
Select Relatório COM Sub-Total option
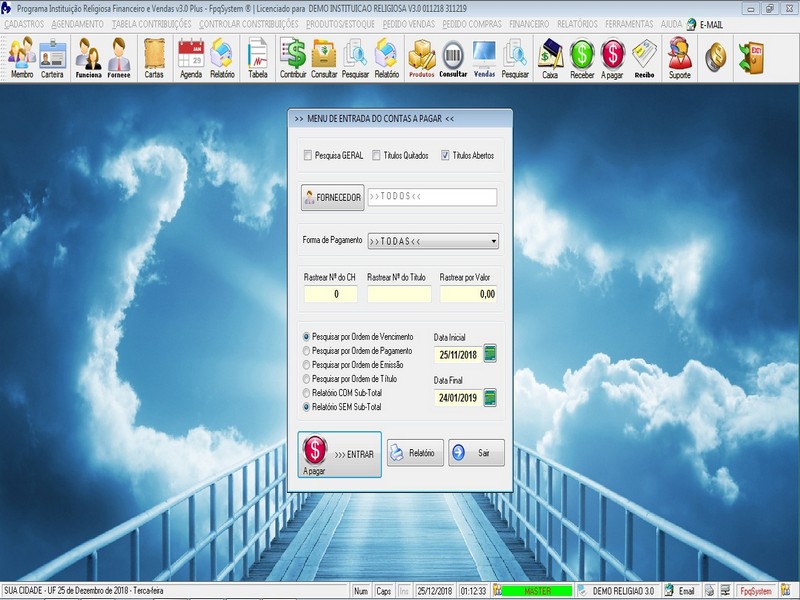click(x=306, y=393)
